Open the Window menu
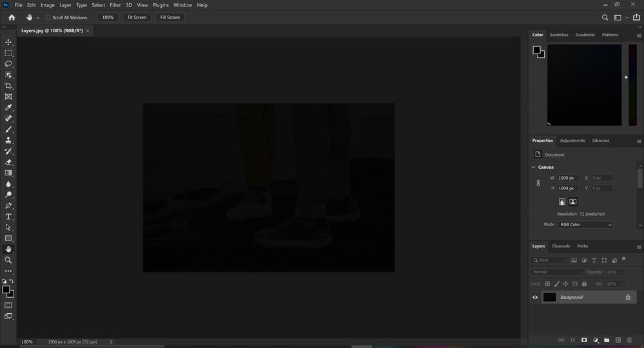 tap(183, 5)
